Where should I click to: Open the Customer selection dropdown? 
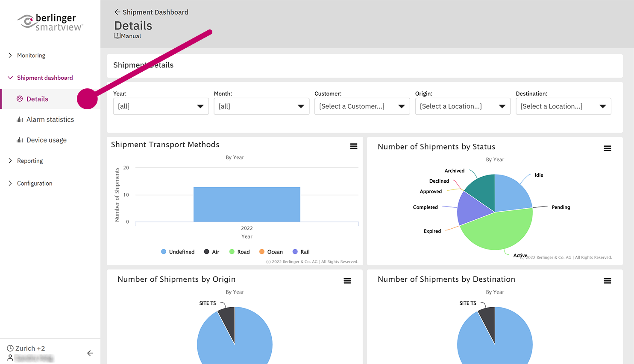tap(362, 106)
